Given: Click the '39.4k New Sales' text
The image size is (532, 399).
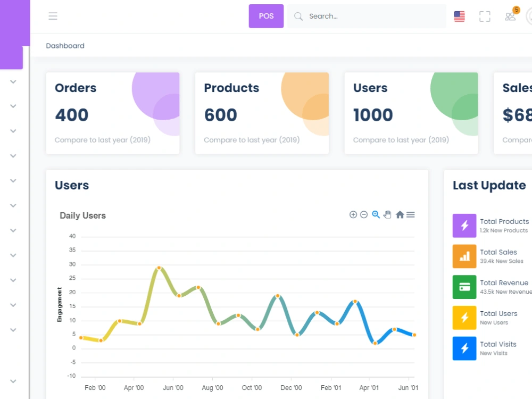Looking at the screenshot, I should click(x=502, y=261).
